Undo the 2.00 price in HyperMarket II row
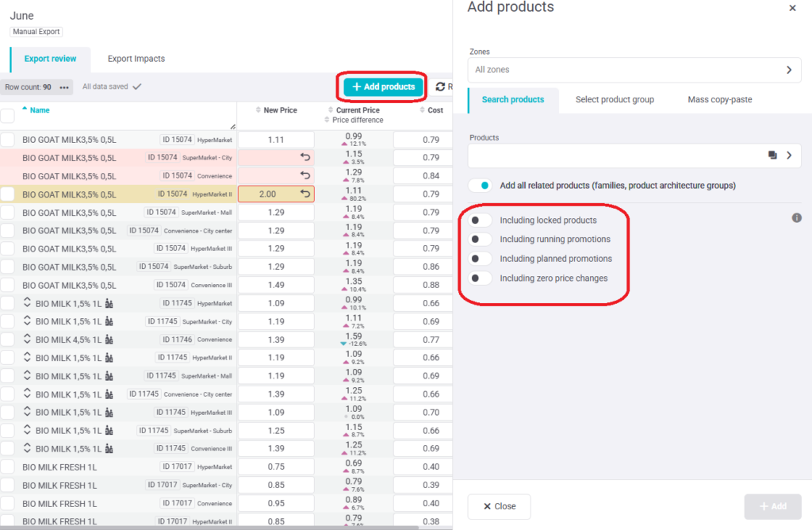 tap(305, 194)
